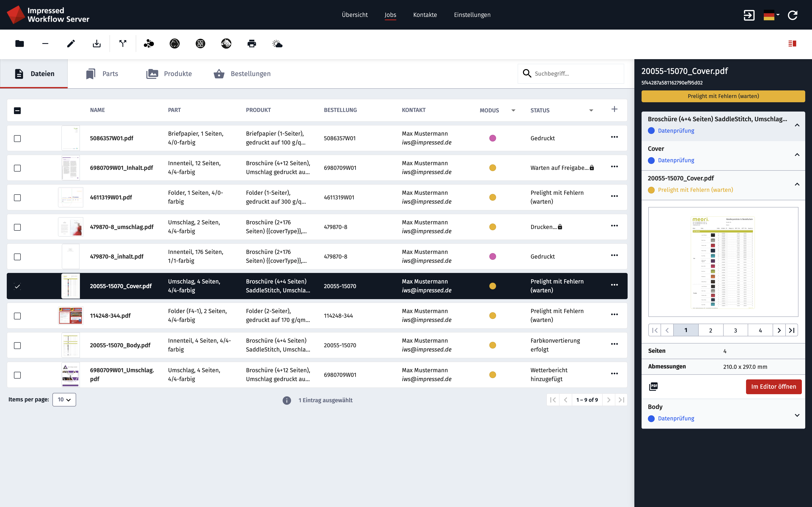Image resolution: width=812 pixels, height=507 pixels.
Task: Click the download icon in the toolbar
Action: coord(97,44)
